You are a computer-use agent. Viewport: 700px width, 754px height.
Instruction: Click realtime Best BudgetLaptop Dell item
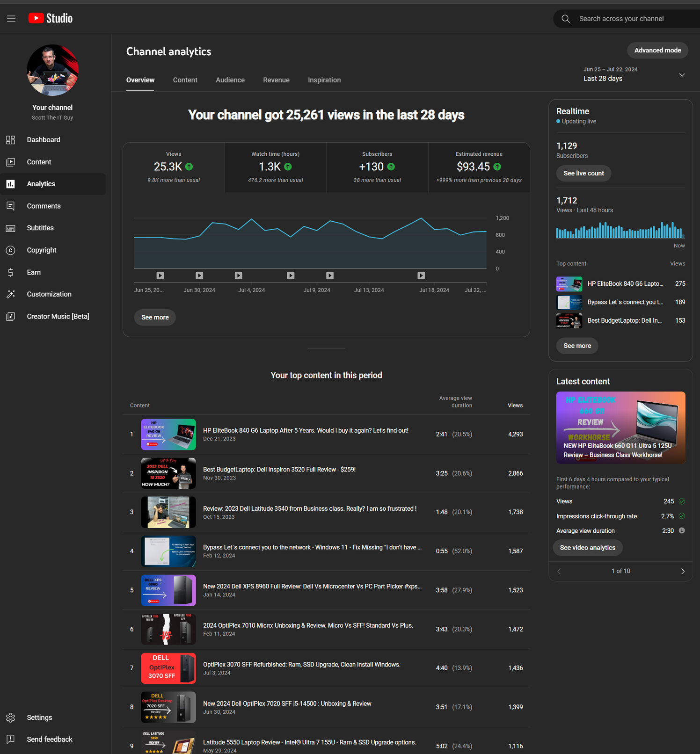pos(620,320)
